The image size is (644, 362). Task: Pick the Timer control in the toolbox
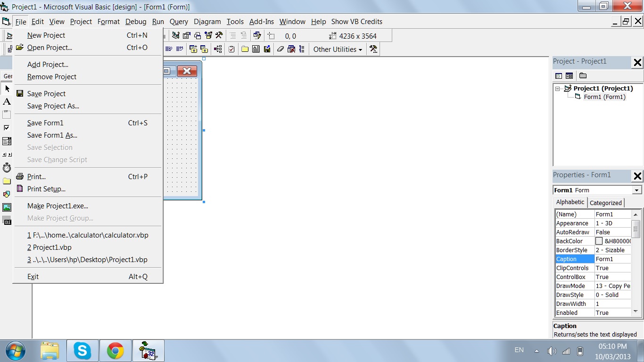[7, 168]
